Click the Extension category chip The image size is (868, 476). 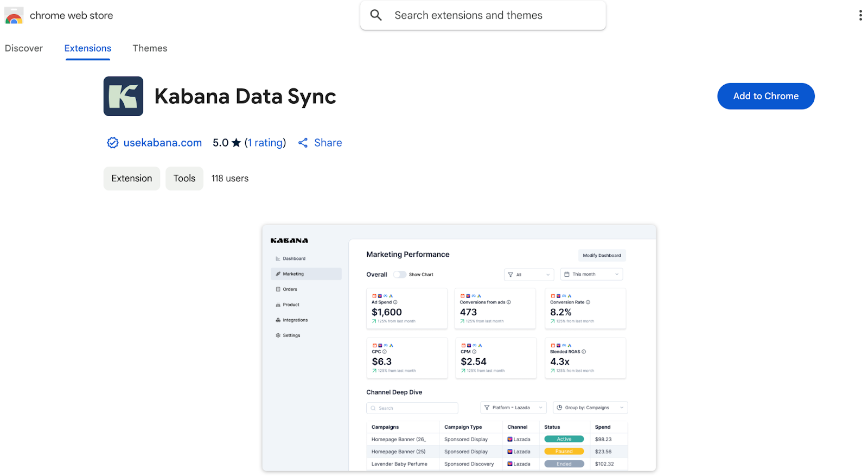pyautogui.click(x=132, y=179)
